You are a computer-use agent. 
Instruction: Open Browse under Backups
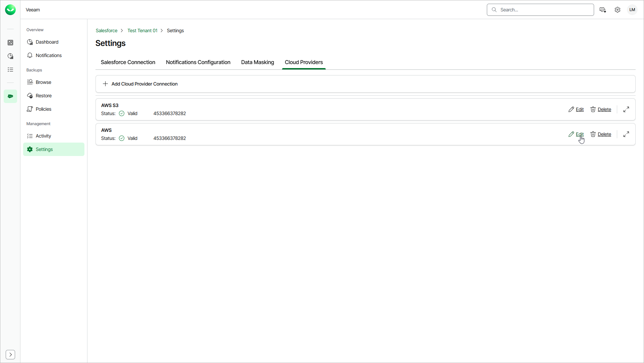[54, 82]
